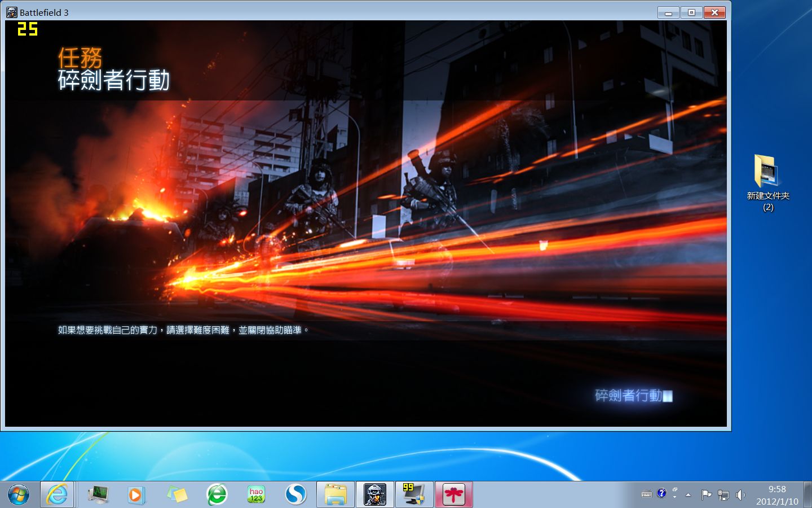
Task: Open the orange play-button media player icon
Action: (135, 495)
